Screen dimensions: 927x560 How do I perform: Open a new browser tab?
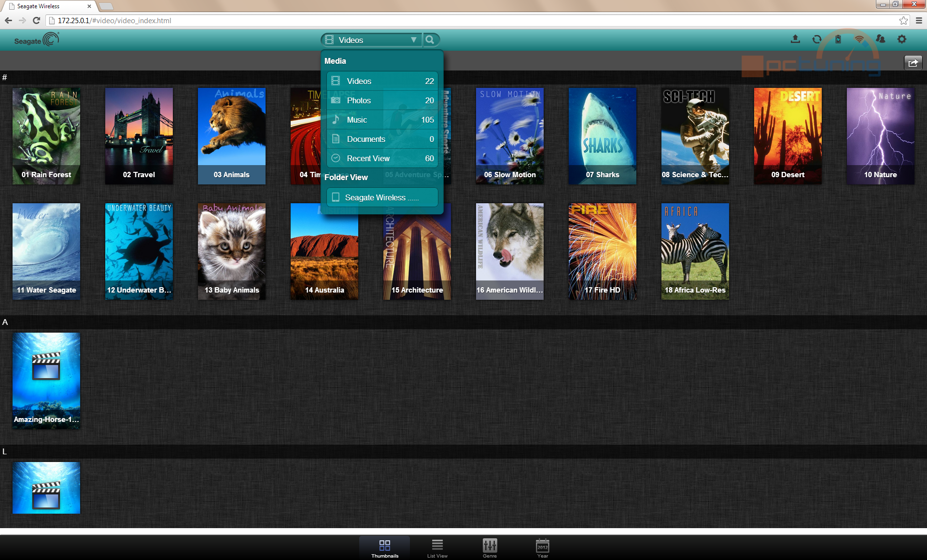(x=106, y=6)
